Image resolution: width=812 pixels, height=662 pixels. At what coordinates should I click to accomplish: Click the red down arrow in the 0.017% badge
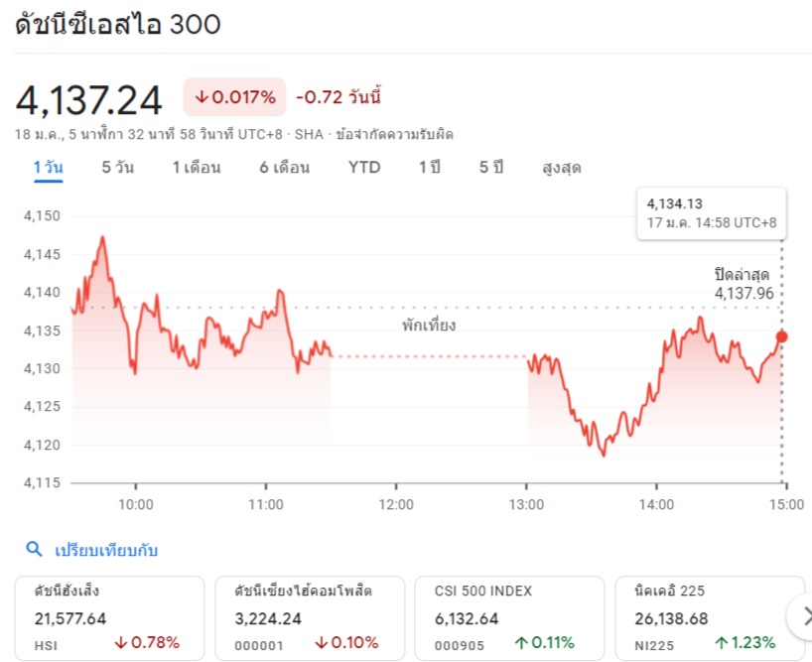tap(201, 97)
